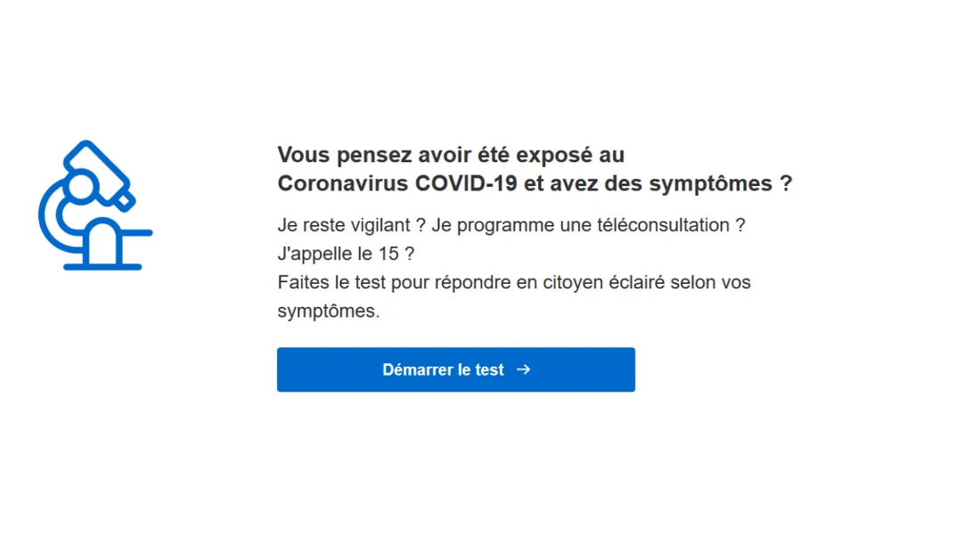Click the "Démarrer le test" label text

[x=443, y=369]
